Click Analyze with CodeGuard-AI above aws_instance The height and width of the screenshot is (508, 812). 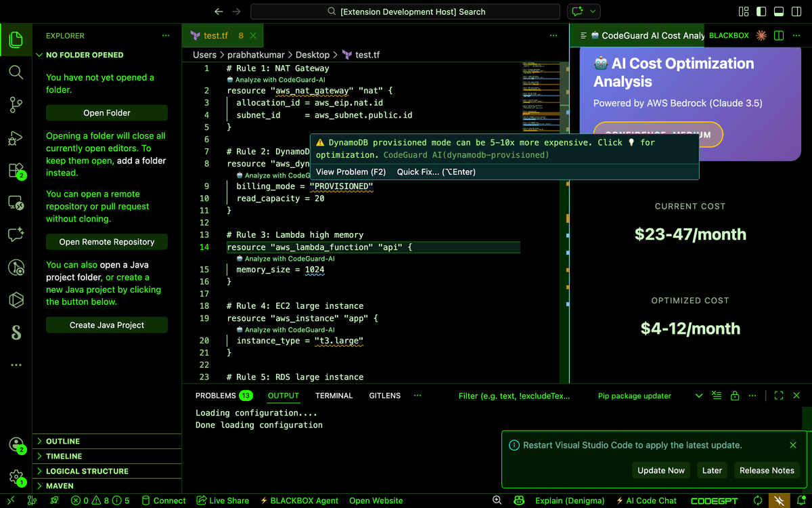290,330
